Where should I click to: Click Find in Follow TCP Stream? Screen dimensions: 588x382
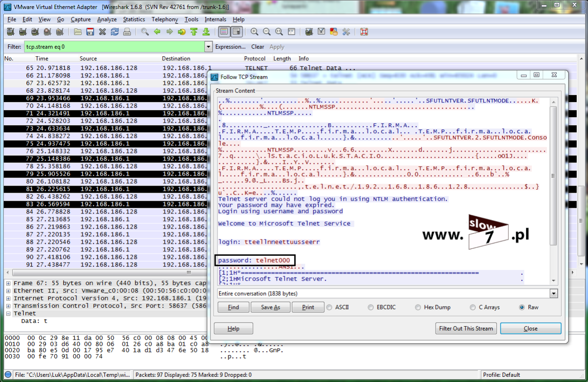(x=233, y=307)
